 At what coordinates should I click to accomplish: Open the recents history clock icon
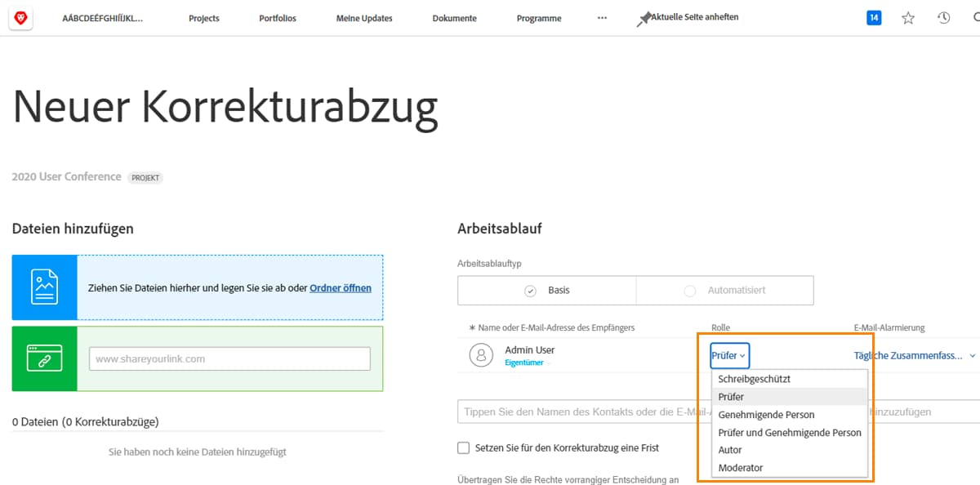click(x=944, y=17)
